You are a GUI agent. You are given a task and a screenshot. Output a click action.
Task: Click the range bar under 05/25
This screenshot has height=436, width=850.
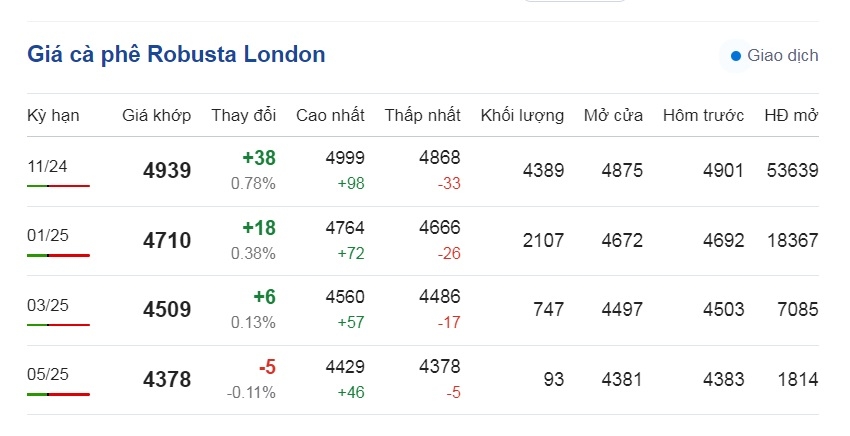[x=59, y=394]
